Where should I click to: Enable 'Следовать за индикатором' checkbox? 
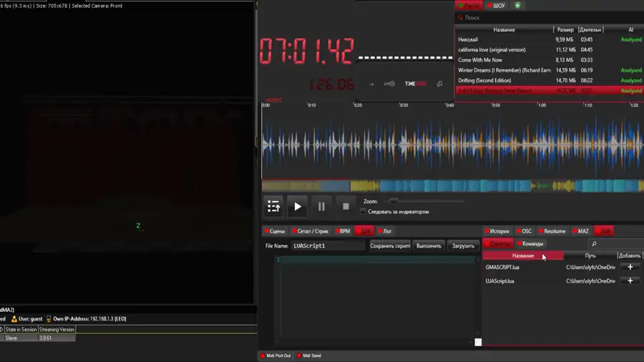click(x=364, y=212)
